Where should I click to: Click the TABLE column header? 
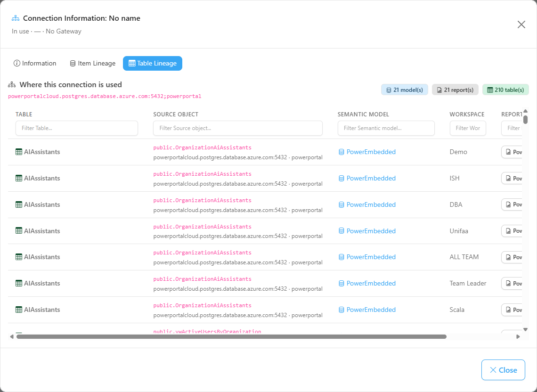[24, 114]
